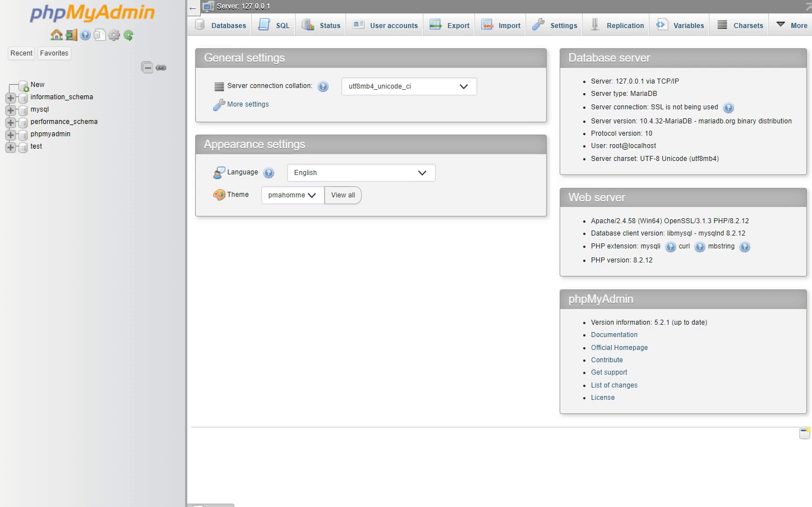Open the Get support link
This screenshot has width=812, height=507.
609,372
